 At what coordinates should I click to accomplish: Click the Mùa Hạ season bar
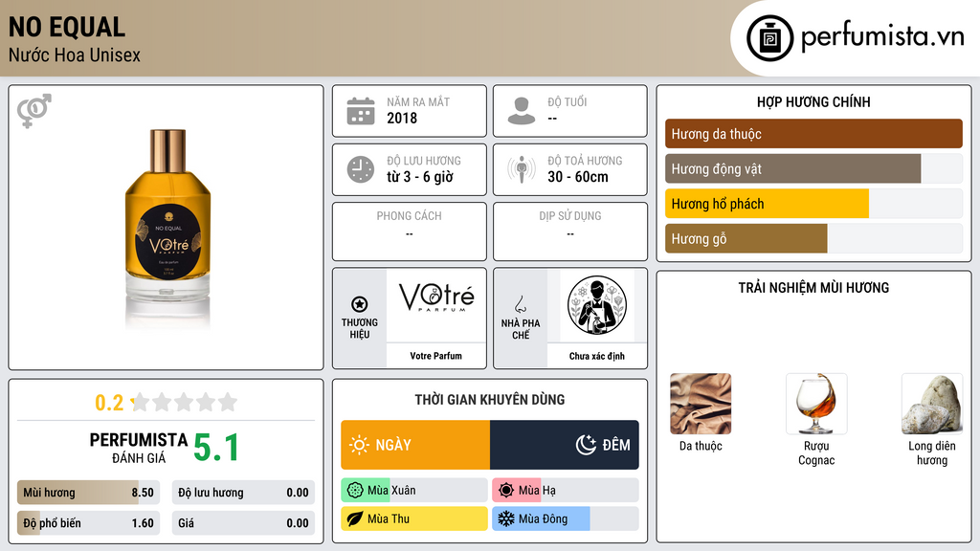coord(566,491)
